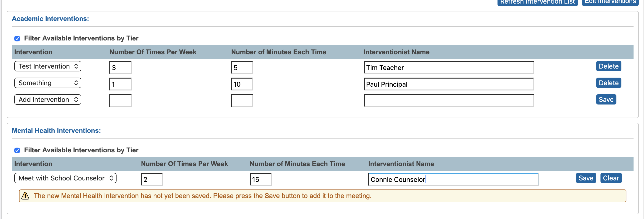Click times per week field showing 3
This screenshot has height=219, width=644.
(121, 68)
